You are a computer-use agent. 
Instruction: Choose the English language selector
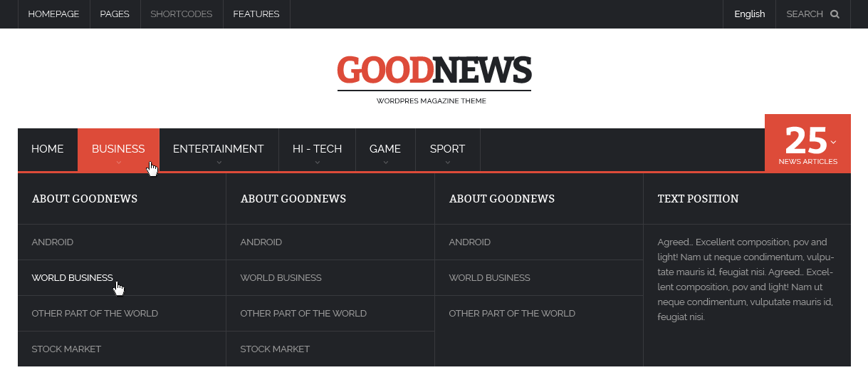pos(749,14)
